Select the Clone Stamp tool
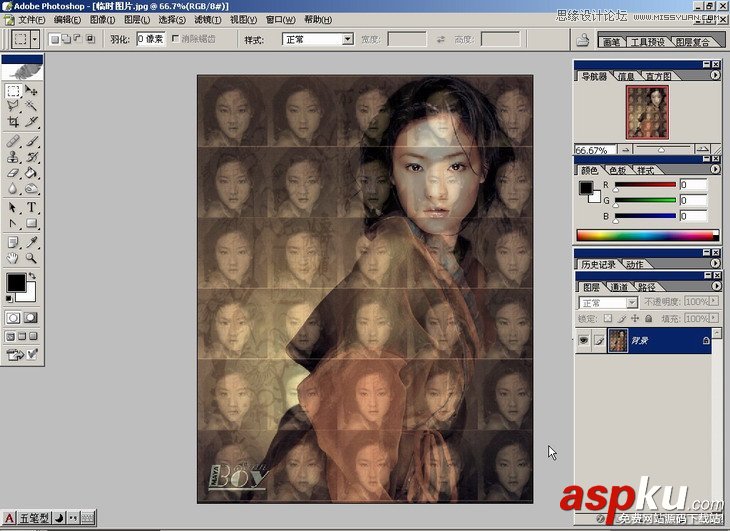 [x=13, y=157]
